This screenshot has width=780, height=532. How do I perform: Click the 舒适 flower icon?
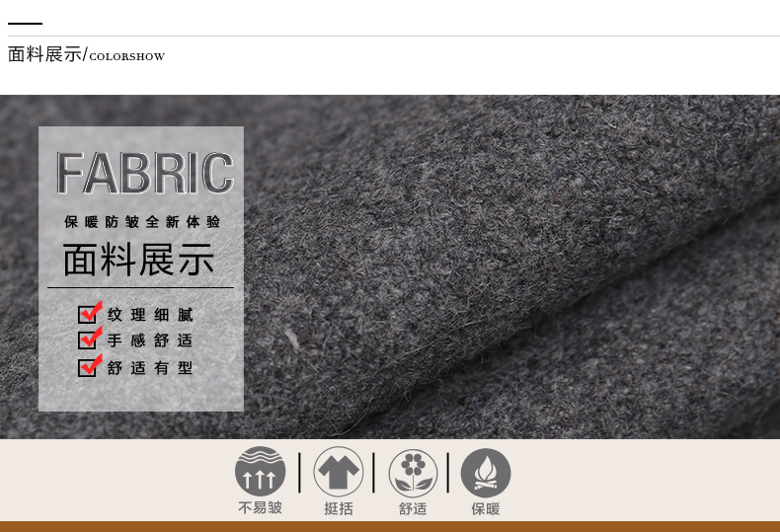pos(413,472)
